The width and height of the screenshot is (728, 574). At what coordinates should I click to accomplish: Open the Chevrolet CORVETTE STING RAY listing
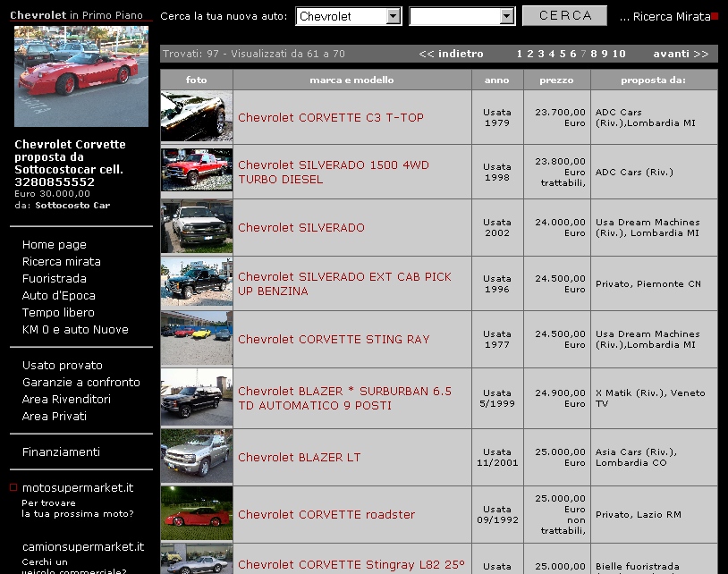coord(334,340)
